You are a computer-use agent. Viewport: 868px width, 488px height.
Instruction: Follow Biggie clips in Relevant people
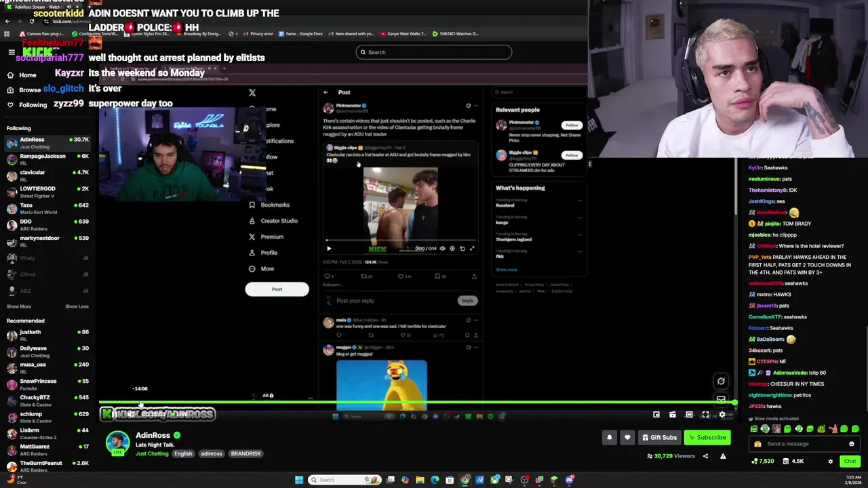click(572, 155)
